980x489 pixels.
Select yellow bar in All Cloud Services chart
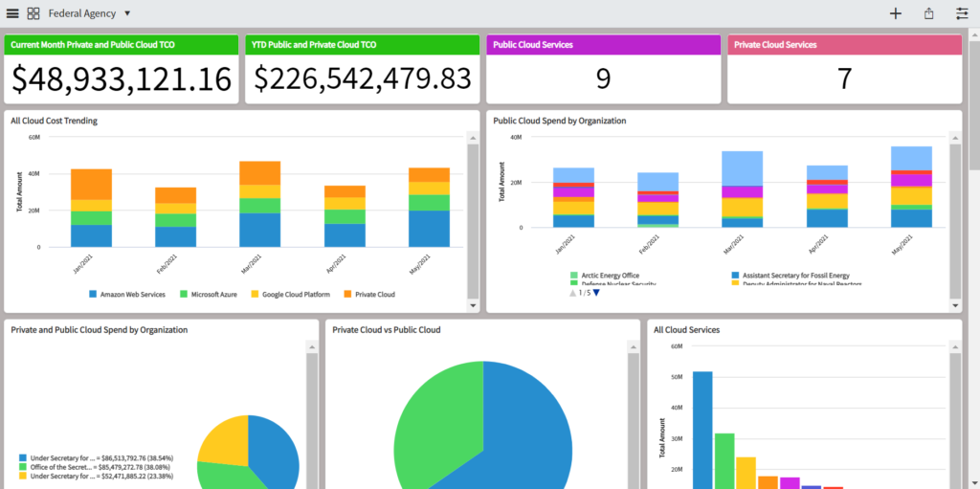coord(746,473)
